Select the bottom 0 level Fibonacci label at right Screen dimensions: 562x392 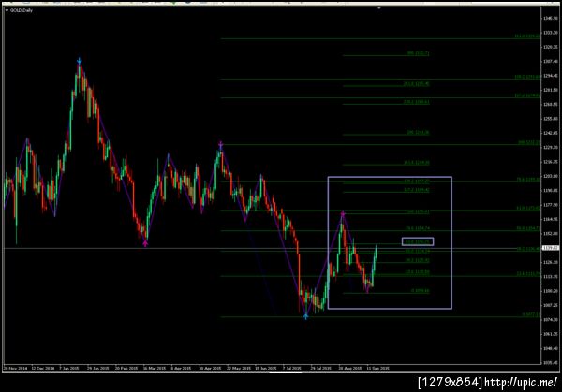[x=531, y=314]
